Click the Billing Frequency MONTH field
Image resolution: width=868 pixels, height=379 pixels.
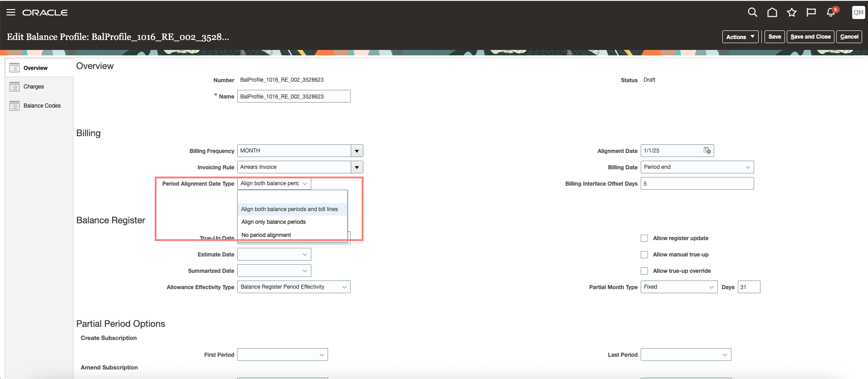click(294, 151)
